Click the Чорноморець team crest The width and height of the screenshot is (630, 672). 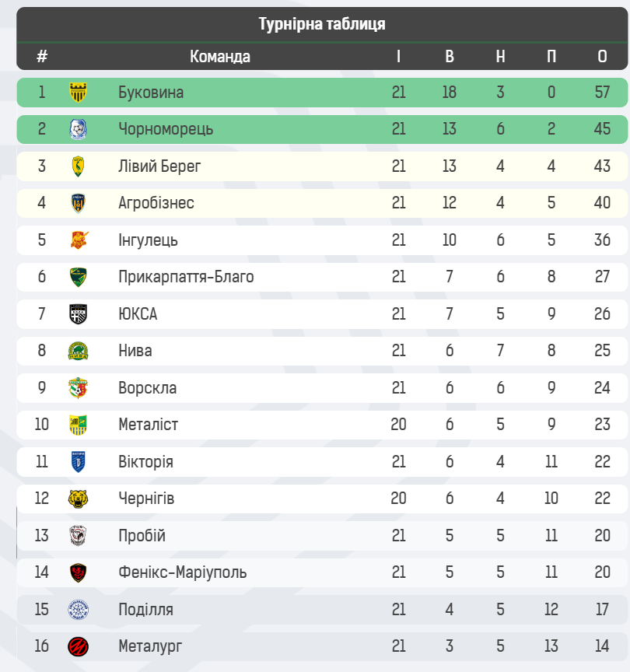[x=78, y=129]
